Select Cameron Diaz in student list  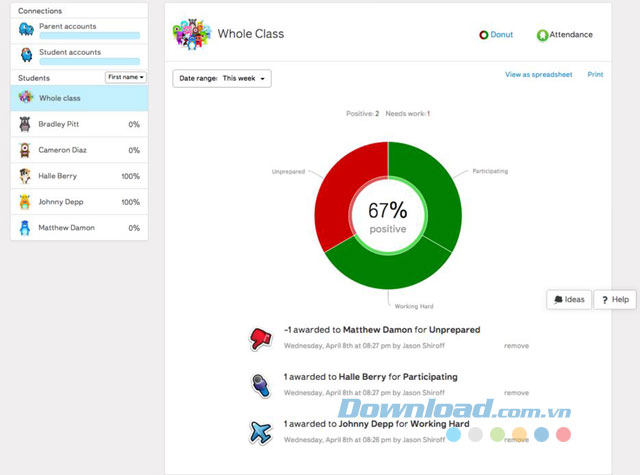79,150
